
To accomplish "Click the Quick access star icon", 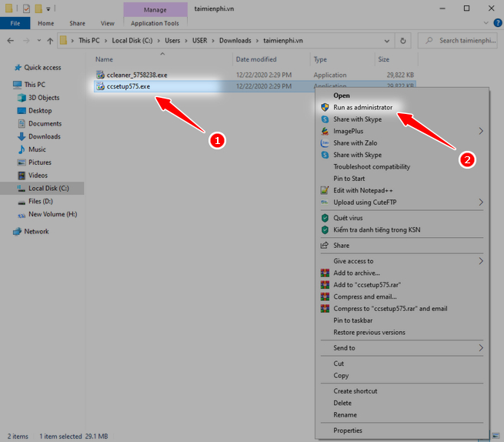I will [16, 67].
